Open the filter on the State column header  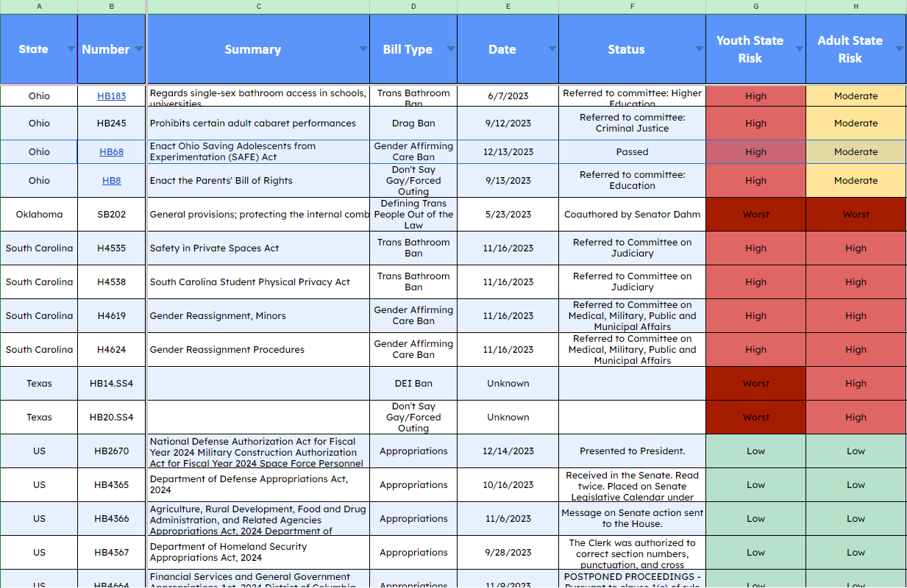pyautogui.click(x=71, y=49)
